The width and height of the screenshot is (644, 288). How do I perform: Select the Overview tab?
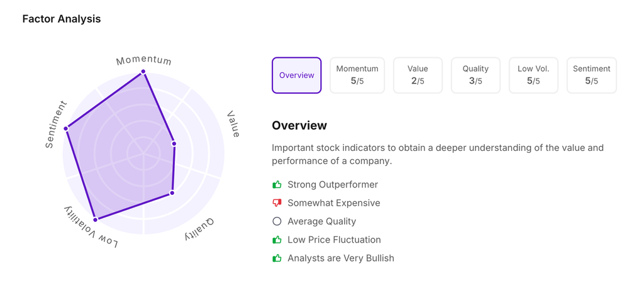[296, 75]
